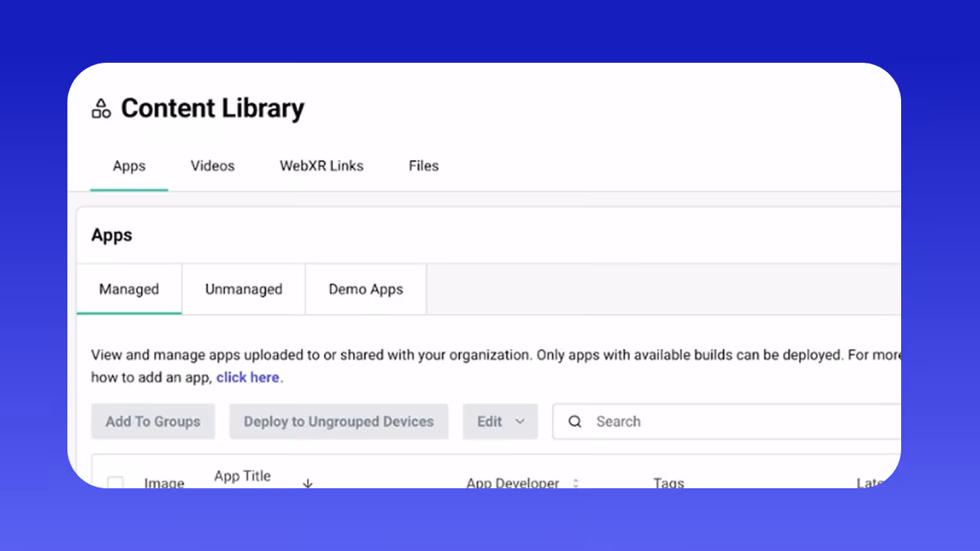
Task: Select the Managed apps tab
Action: (129, 289)
